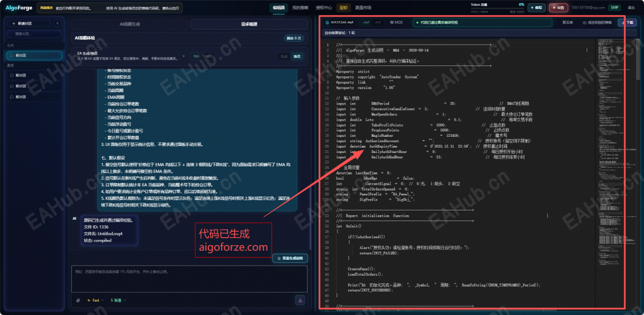Switch to the 需求梳理 tab
Screen dimensions: 644x315
pos(249,24)
